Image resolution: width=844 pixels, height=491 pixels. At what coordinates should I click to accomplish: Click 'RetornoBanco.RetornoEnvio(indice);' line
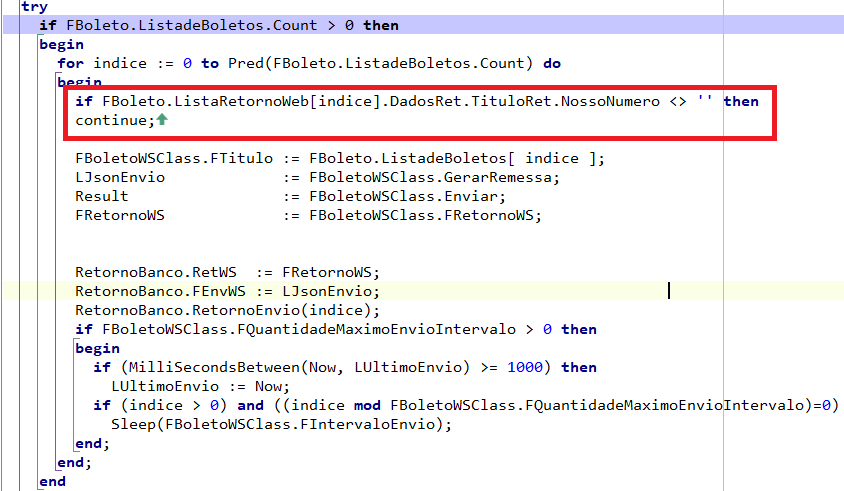pos(227,311)
